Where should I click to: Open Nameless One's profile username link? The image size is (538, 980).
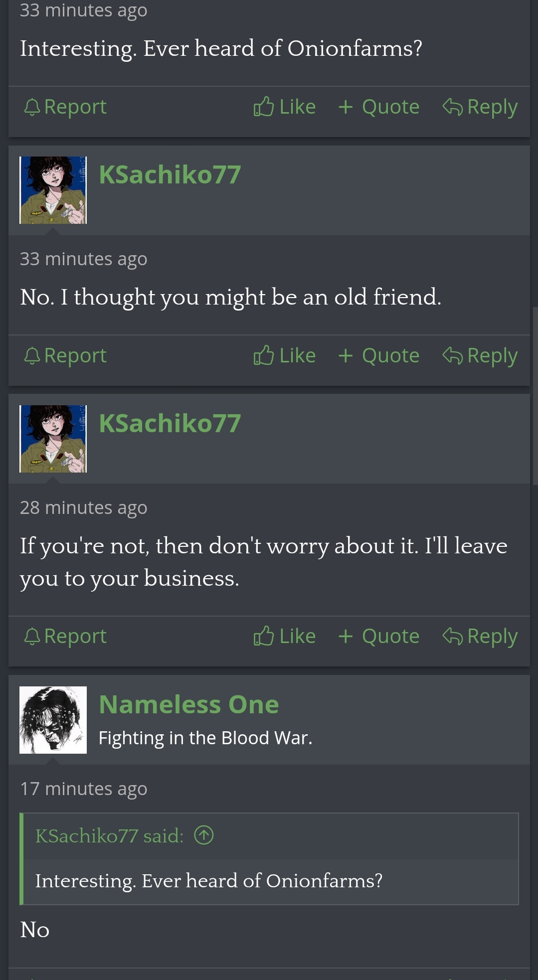pyautogui.click(x=188, y=704)
